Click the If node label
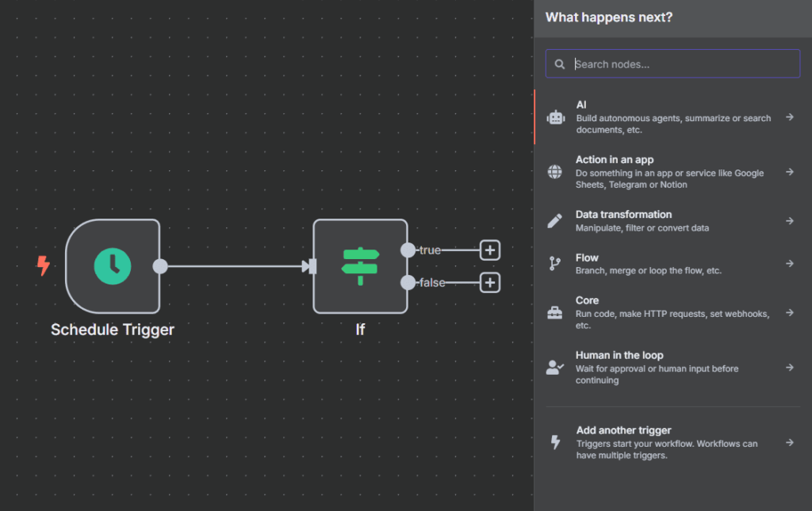Viewport: 812px width, 511px height. (x=361, y=330)
